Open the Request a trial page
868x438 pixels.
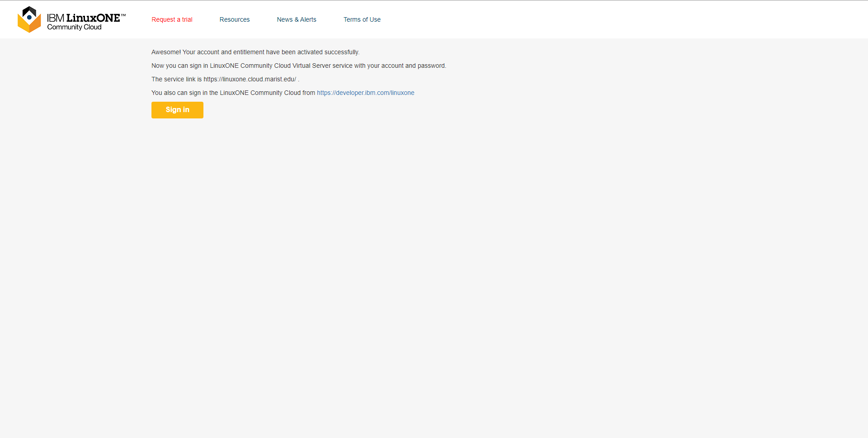(172, 19)
